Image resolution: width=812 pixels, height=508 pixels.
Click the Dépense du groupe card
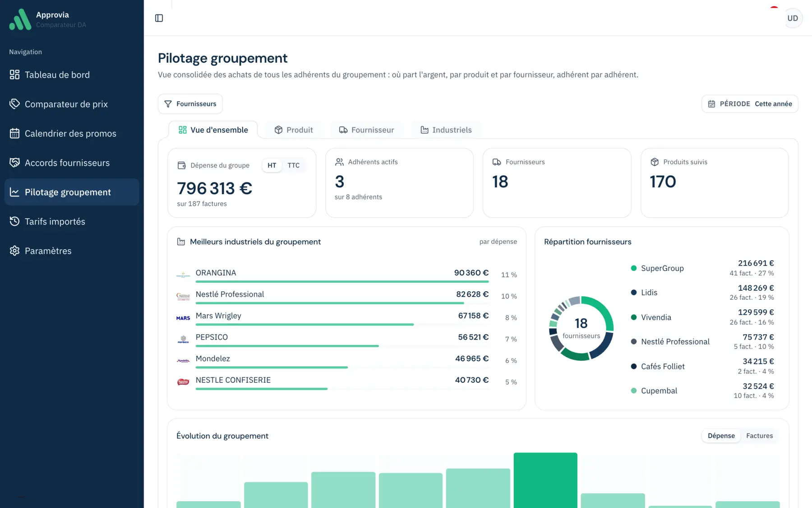coord(242,183)
